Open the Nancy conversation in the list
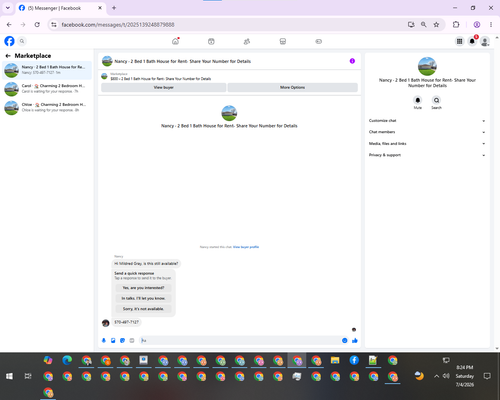Viewport: 500px width, 400px height. pyautogui.click(x=47, y=70)
